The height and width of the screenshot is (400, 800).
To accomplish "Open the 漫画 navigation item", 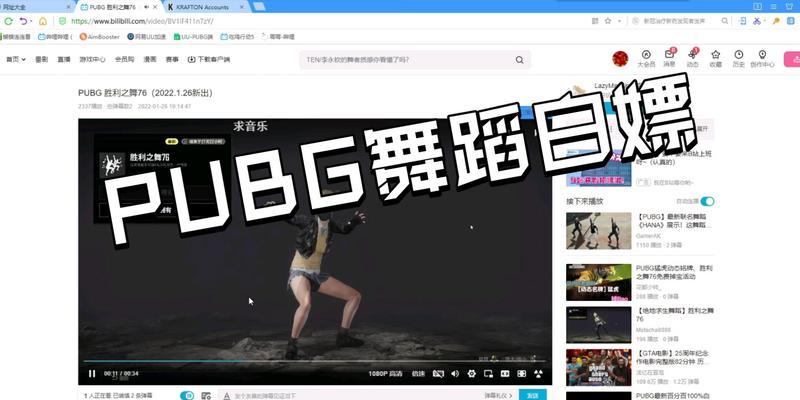I will 150,60.
